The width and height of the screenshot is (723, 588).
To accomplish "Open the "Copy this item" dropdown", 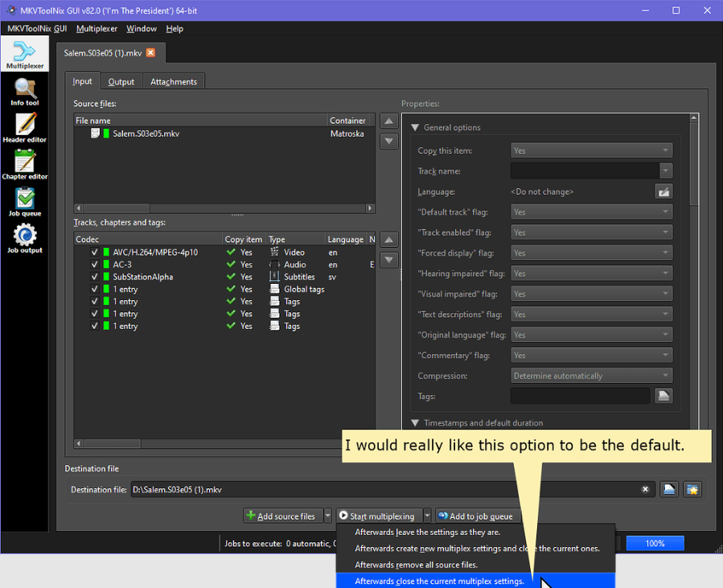I will coord(591,150).
